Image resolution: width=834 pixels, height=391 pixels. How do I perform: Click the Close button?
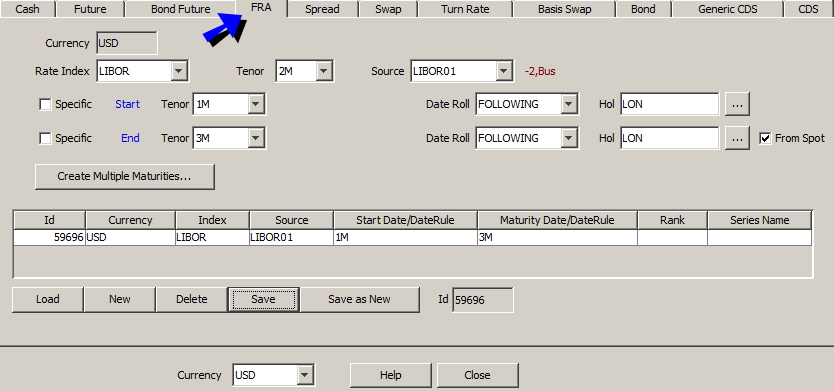coord(477,375)
